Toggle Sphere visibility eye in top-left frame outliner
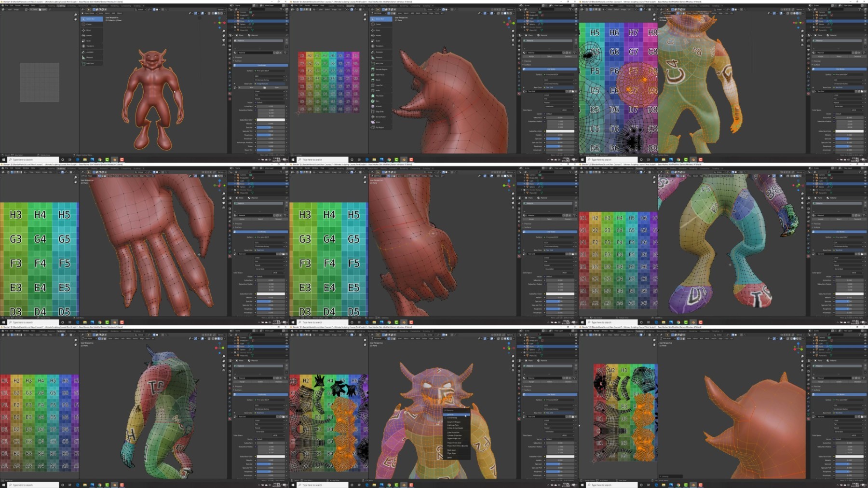The height and width of the screenshot is (488, 868). [x=286, y=24]
